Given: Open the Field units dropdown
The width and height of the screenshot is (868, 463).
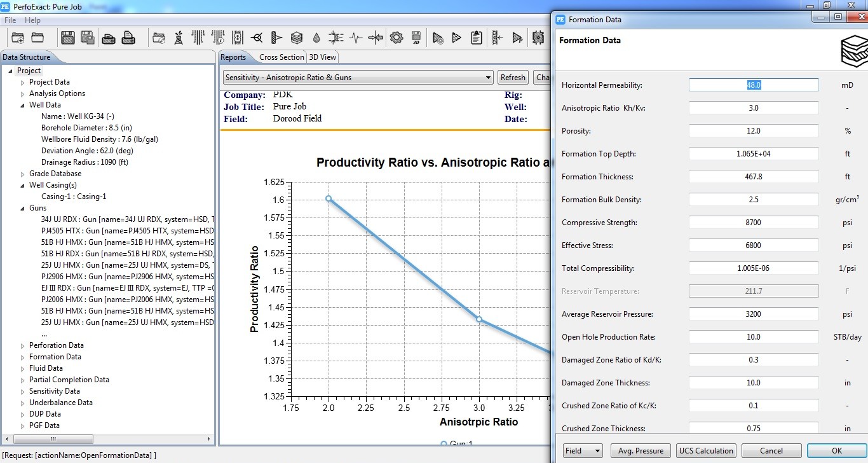Looking at the screenshot, I should click(583, 451).
